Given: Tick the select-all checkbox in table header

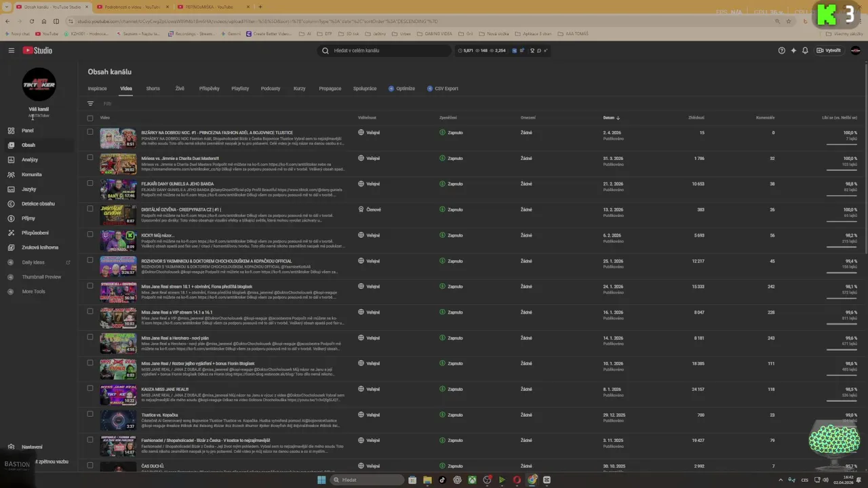Looking at the screenshot, I should point(90,118).
